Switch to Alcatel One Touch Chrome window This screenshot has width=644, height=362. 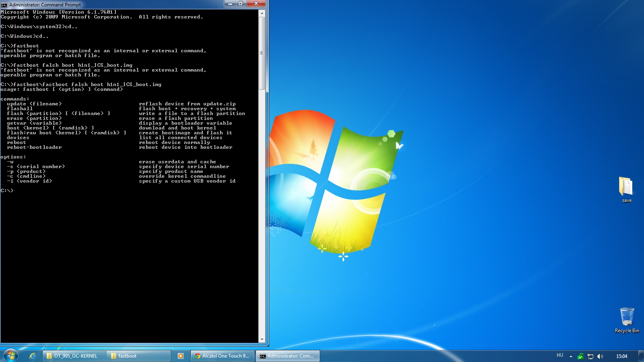tap(223, 356)
